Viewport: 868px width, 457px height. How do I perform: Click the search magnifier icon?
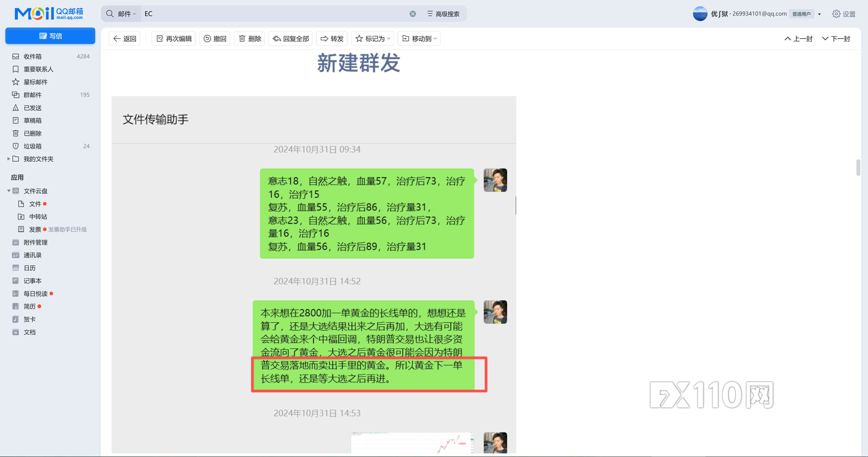(x=109, y=14)
